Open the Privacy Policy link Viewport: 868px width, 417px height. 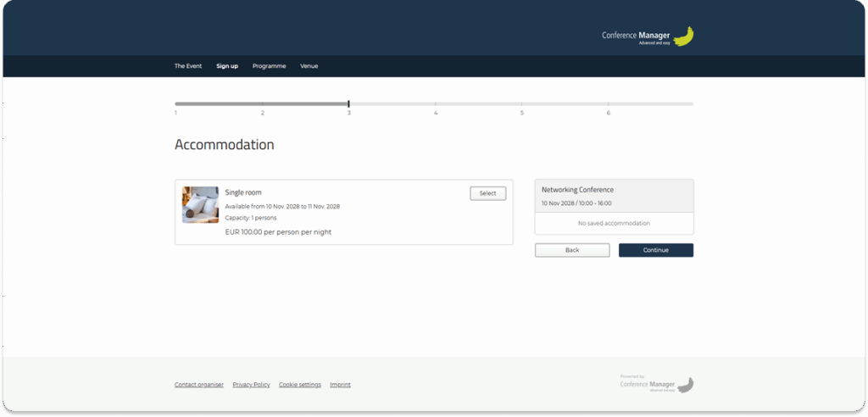click(x=251, y=385)
